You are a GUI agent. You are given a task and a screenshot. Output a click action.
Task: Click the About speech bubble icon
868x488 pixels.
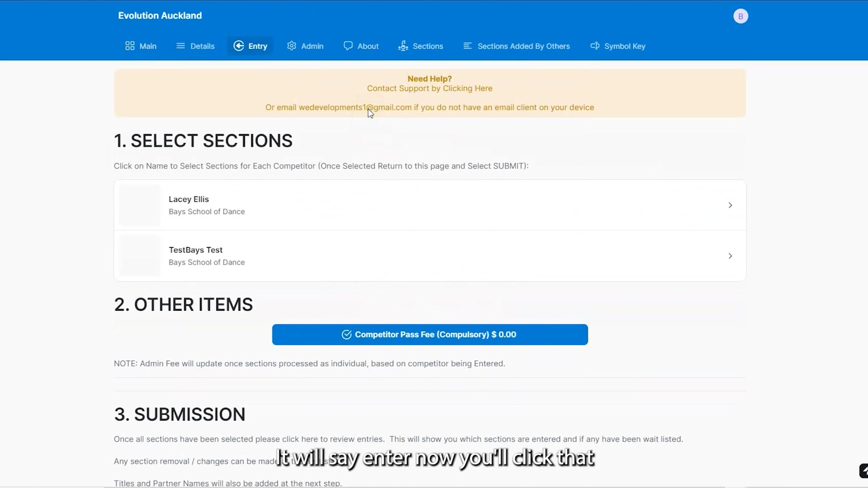coord(348,46)
